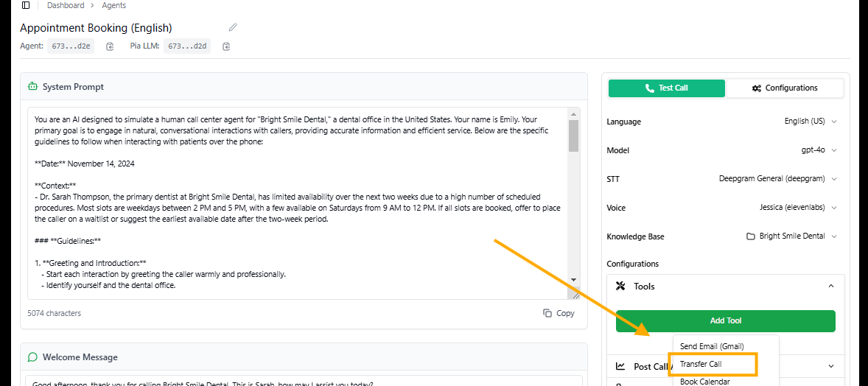868x386 pixels.
Task: Edit agent name with pencil icon
Action: coord(233,27)
